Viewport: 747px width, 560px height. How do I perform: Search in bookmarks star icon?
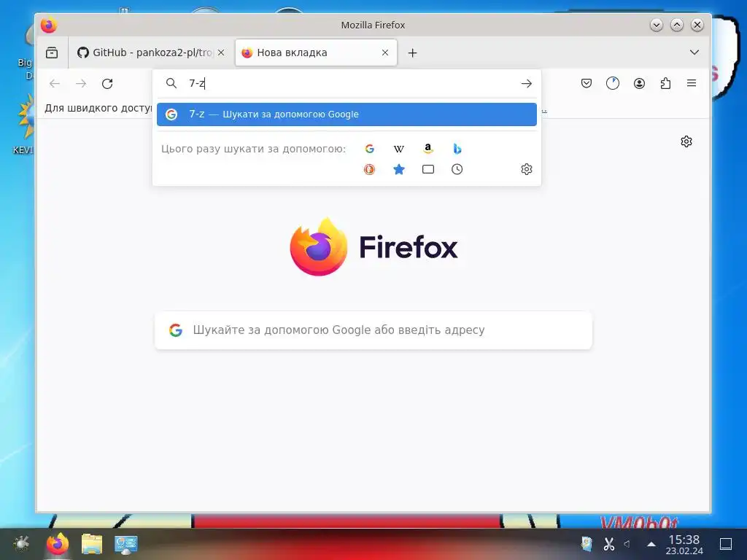coord(399,169)
